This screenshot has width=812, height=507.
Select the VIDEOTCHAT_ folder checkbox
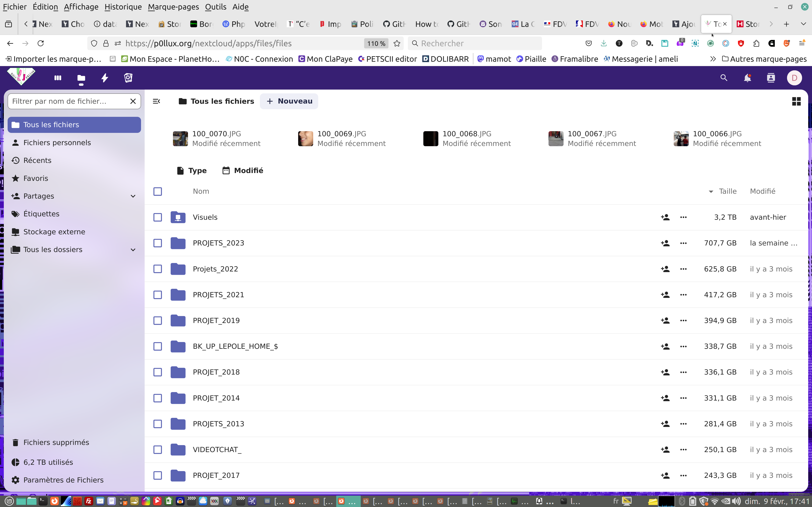pyautogui.click(x=158, y=450)
